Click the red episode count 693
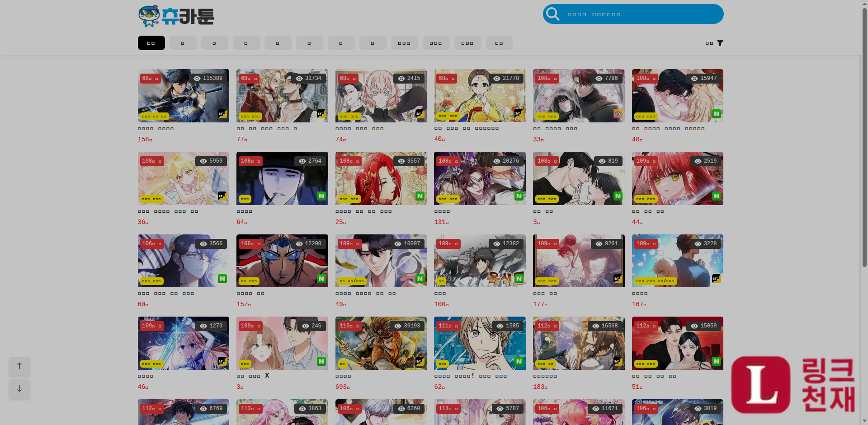Viewport: 868px width, 425px height. pyautogui.click(x=343, y=387)
